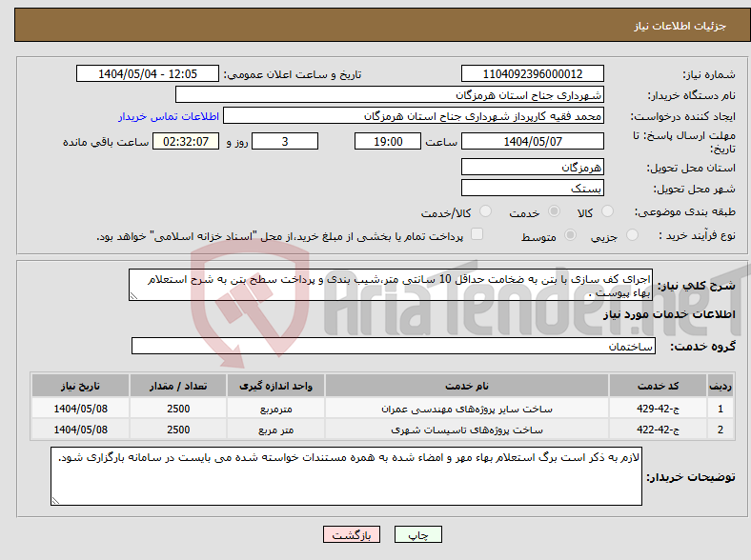The width and height of the screenshot is (751, 560).
Task: Click the توضیحات خریدار label
Action: pyautogui.click(x=691, y=477)
